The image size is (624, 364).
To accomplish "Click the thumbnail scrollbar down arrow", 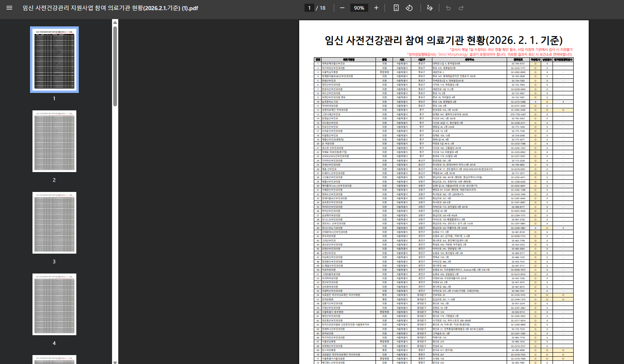I will (115, 362).
